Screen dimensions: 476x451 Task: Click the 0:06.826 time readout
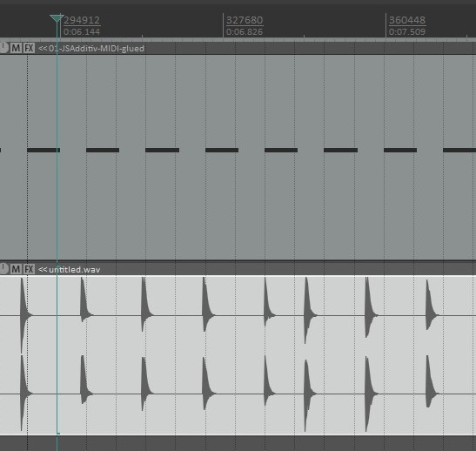(245, 31)
